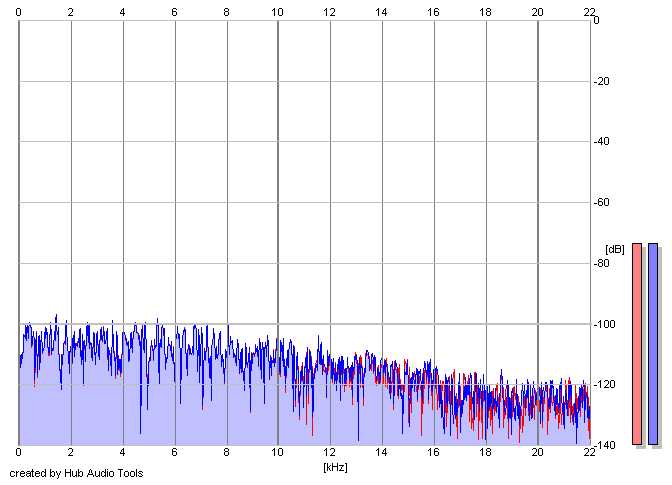Click the highest spectrum peak near 1.5 kHz
Screen dimensions: 672x485
coord(56,316)
